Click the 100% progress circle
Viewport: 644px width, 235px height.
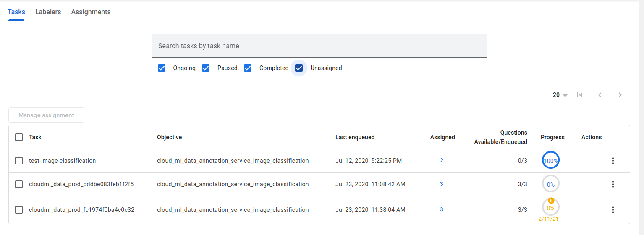click(x=550, y=161)
